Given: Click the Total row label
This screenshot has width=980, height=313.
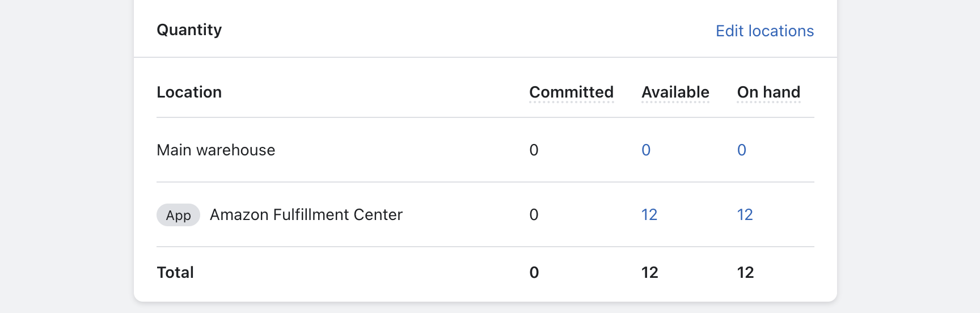Looking at the screenshot, I should (175, 273).
